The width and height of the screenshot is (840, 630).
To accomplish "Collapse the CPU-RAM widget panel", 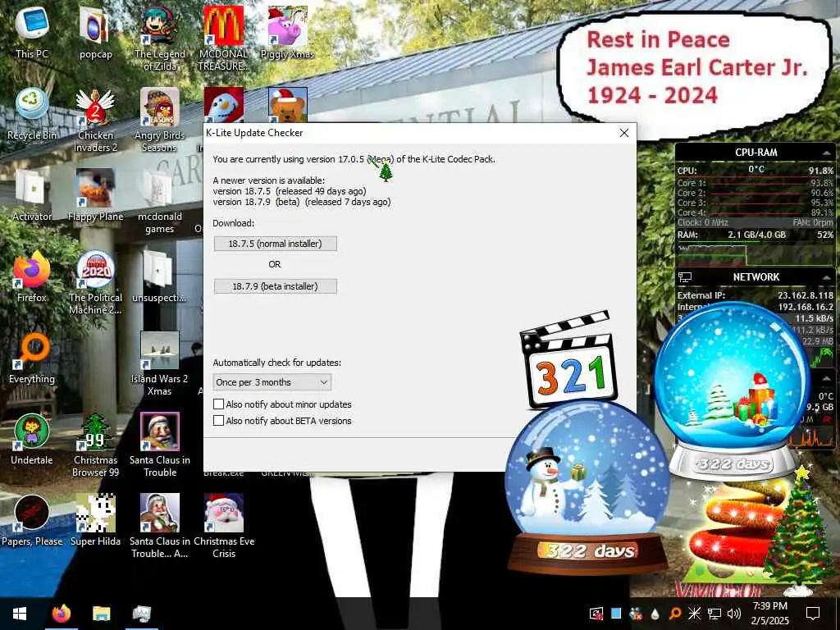I will tap(826, 153).
